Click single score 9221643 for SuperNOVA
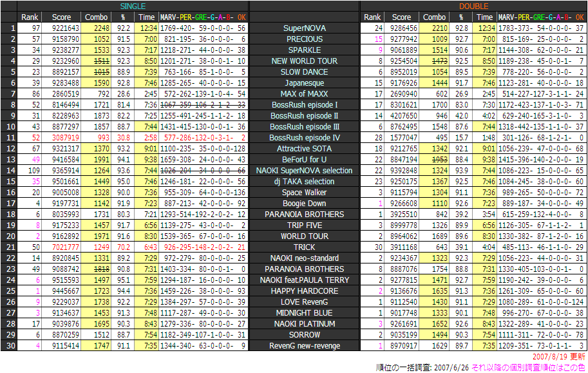 pos(66,28)
